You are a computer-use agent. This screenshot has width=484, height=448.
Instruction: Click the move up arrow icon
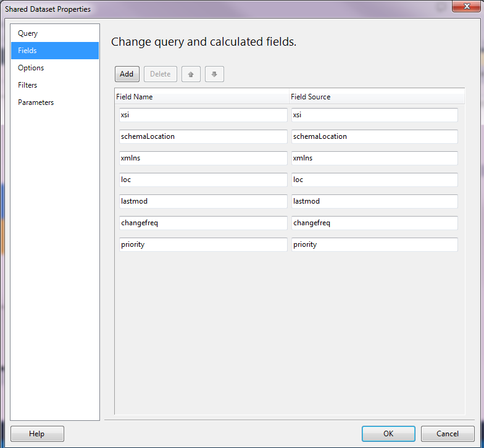point(191,74)
